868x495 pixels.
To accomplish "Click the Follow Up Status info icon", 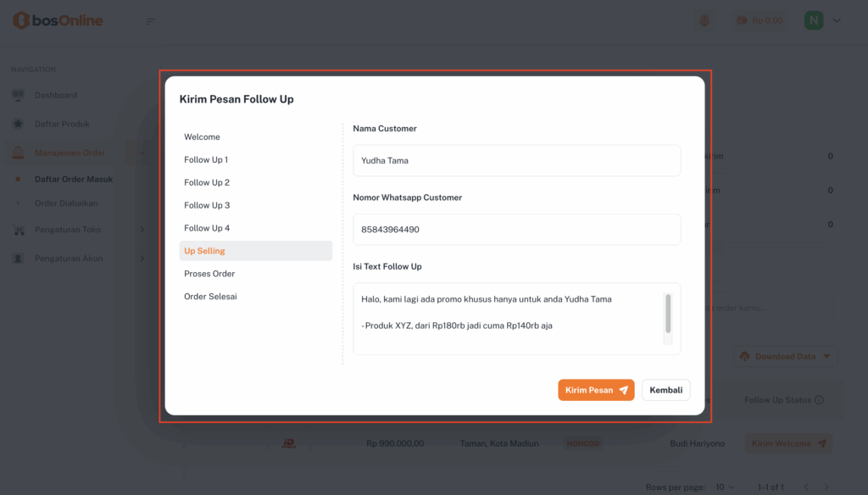I will coord(819,400).
